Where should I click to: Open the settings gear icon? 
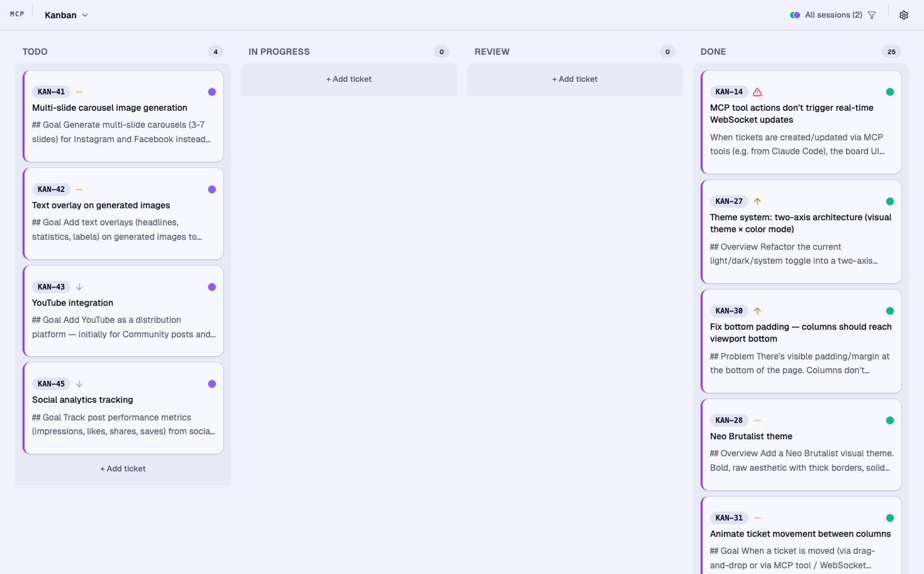pos(904,15)
